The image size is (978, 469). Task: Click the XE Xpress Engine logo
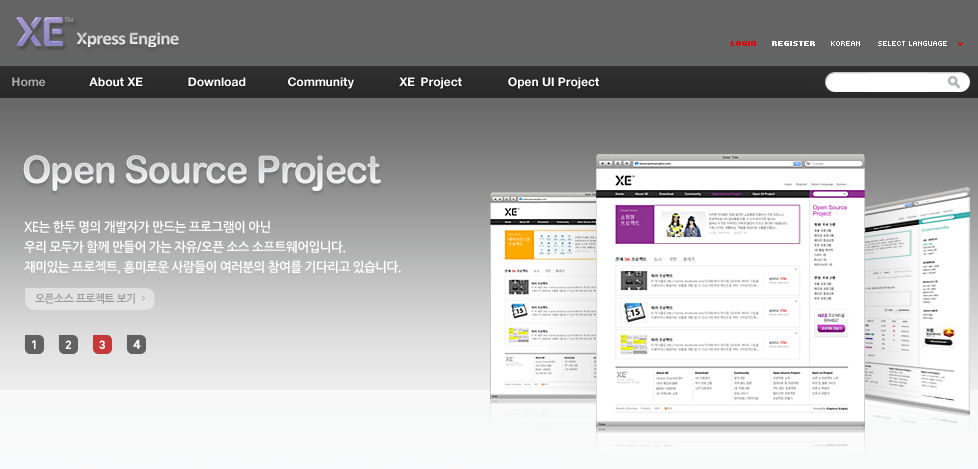point(97,32)
